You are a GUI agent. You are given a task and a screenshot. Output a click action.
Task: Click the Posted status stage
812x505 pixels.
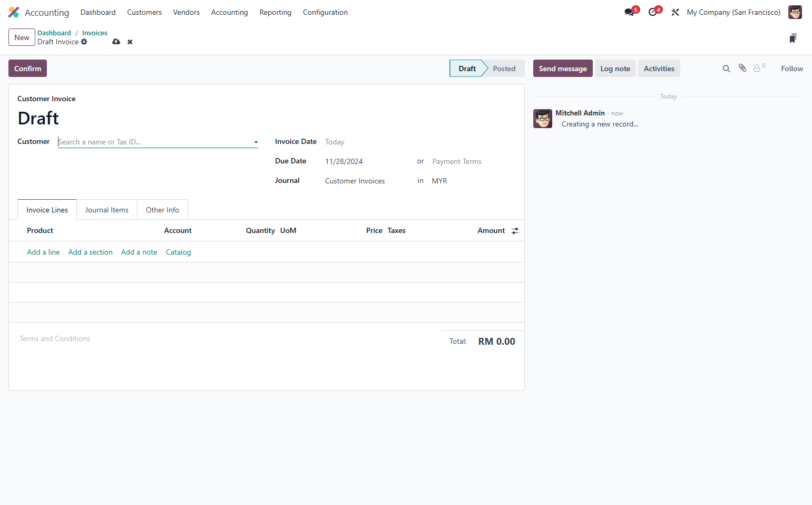tap(504, 69)
